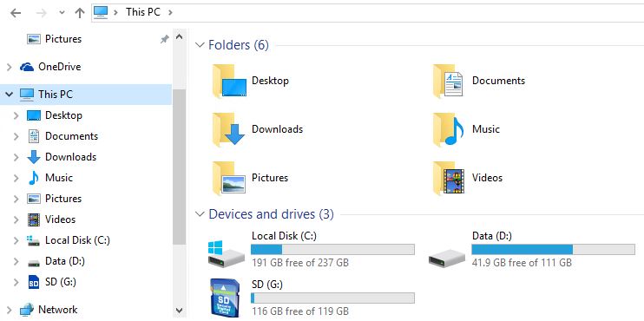Expand Desktop node in navigation pane
Image resolution: width=644 pixels, height=321 pixels.
(x=16, y=115)
